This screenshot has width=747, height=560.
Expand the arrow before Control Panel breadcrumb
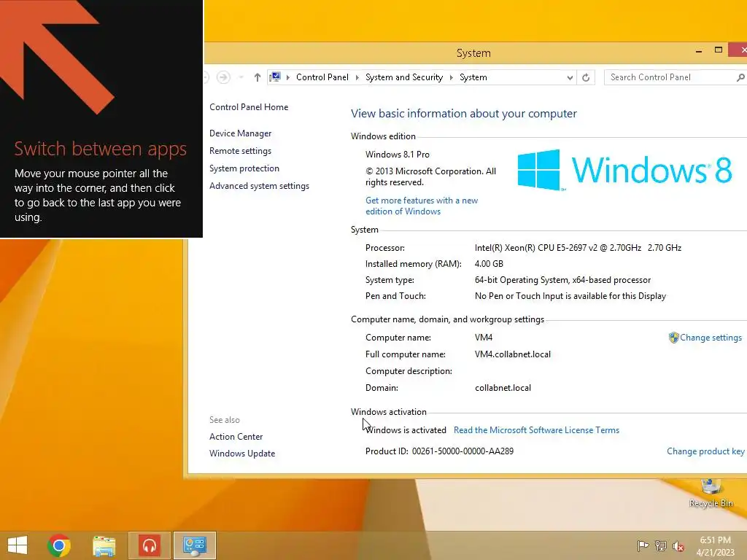click(287, 77)
